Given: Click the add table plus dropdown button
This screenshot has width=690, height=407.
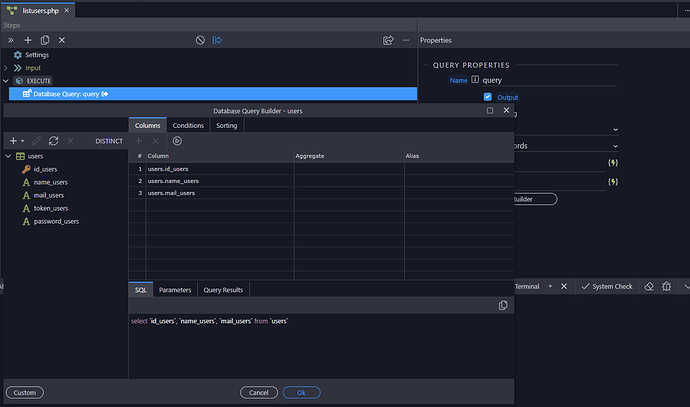Looking at the screenshot, I should [x=17, y=141].
